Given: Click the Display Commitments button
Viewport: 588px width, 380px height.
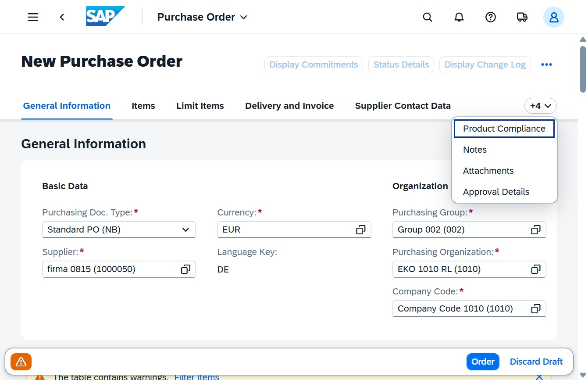Looking at the screenshot, I should pyautogui.click(x=314, y=65).
